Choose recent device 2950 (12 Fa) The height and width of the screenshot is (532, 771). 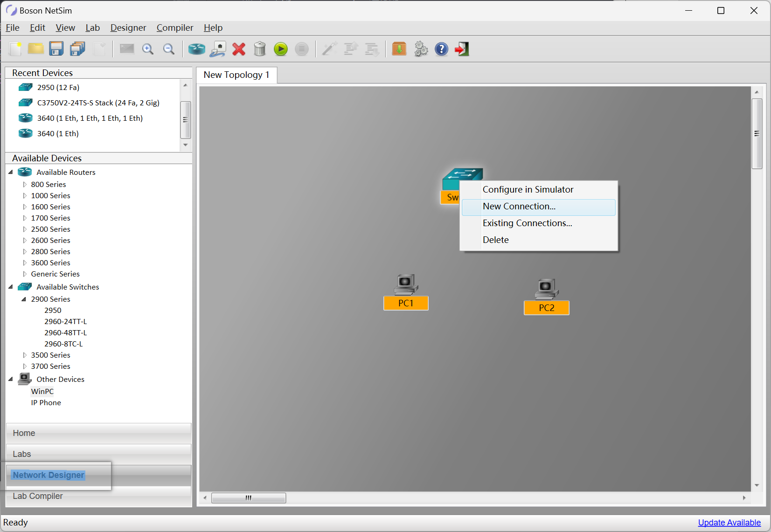pyautogui.click(x=58, y=87)
